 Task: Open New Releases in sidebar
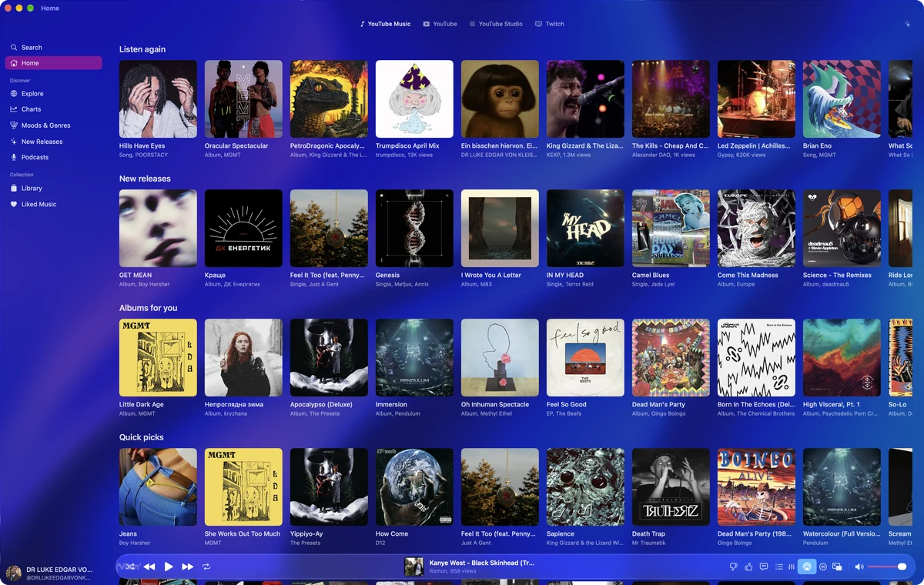[x=53, y=142]
